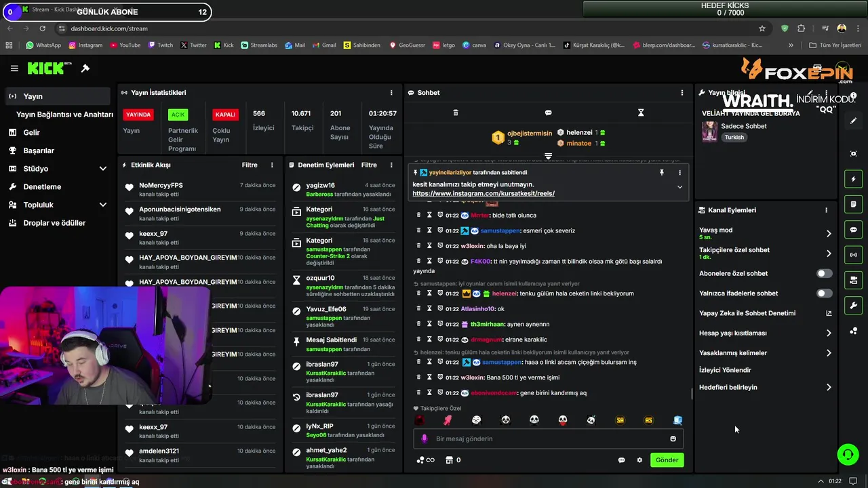This screenshot has height=488, width=868.
Task: Open emoji picker in message box
Action: point(673,439)
